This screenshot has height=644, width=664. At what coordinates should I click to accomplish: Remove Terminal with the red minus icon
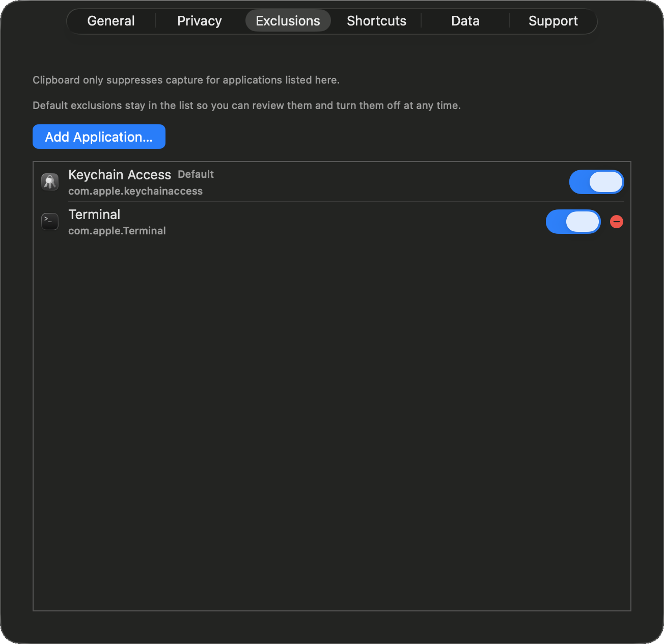617,222
